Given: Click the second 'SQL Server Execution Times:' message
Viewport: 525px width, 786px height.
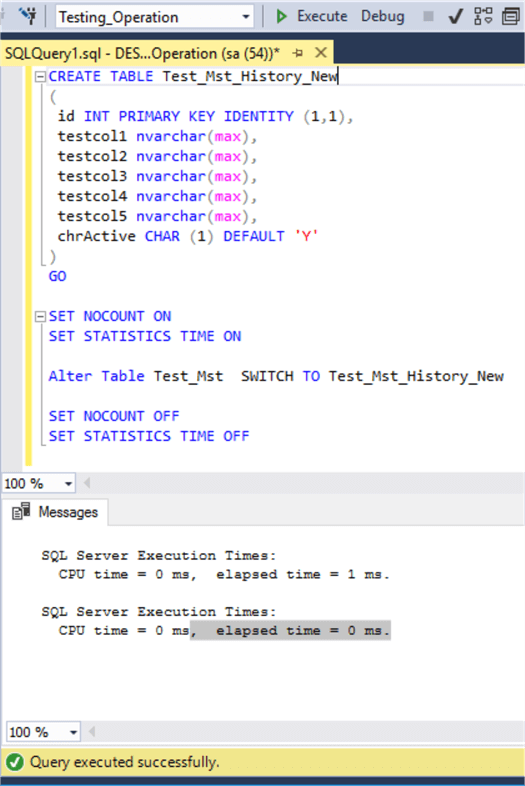Looking at the screenshot, I should click(159, 612).
